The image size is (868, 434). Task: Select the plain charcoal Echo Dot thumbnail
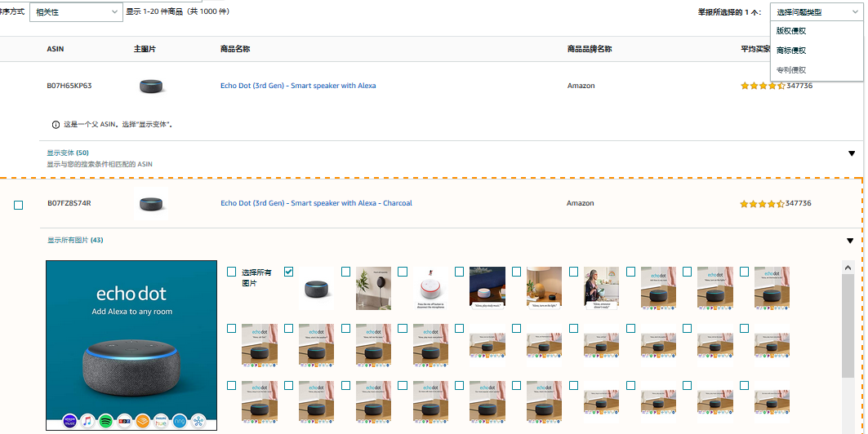[317, 289]
